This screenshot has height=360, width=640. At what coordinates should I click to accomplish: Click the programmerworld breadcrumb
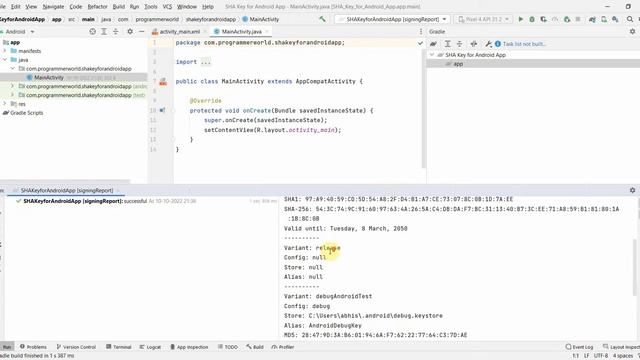157,19
